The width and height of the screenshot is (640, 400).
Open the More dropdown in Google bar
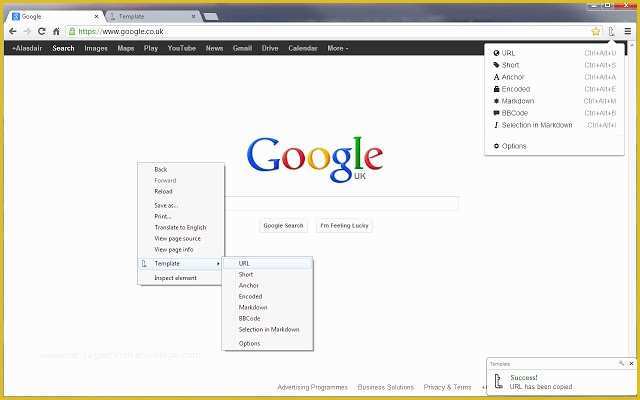click(338, 48)
